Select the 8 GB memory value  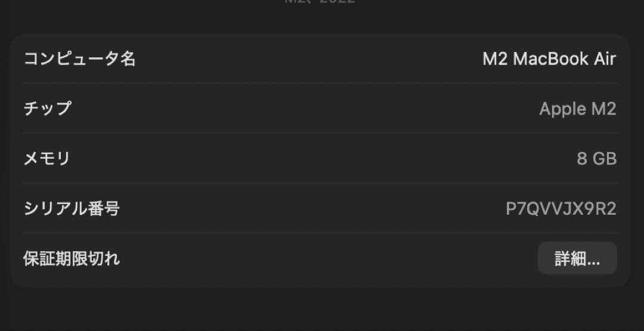[596, 159]
